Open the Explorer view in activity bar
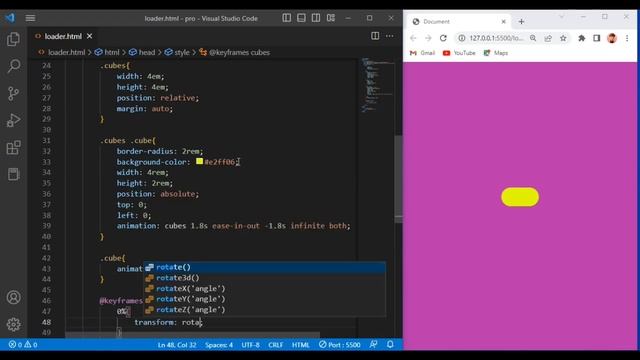 click(13, 39)
